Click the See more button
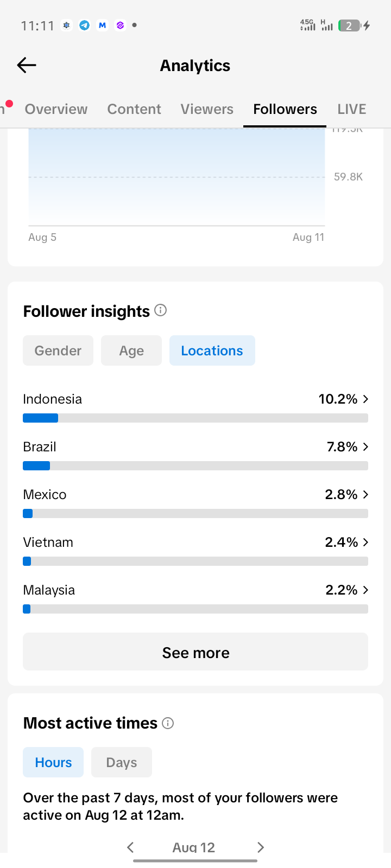The width and height of the screenshot is (391, 868). click(195, 652)
